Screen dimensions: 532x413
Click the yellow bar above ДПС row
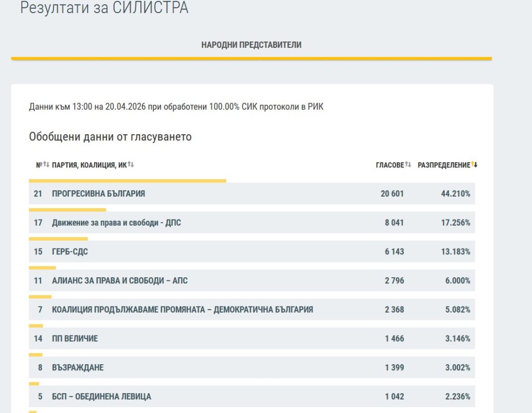coord(68,210)
